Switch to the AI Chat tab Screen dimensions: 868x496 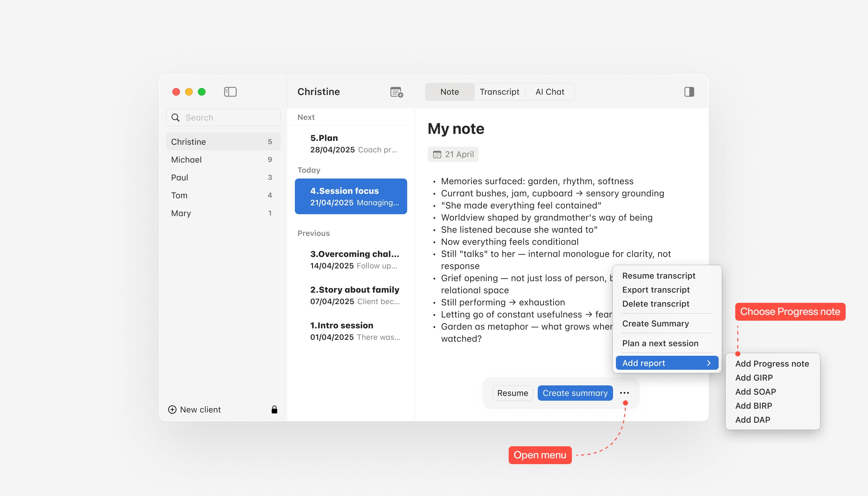coord(550,91)
